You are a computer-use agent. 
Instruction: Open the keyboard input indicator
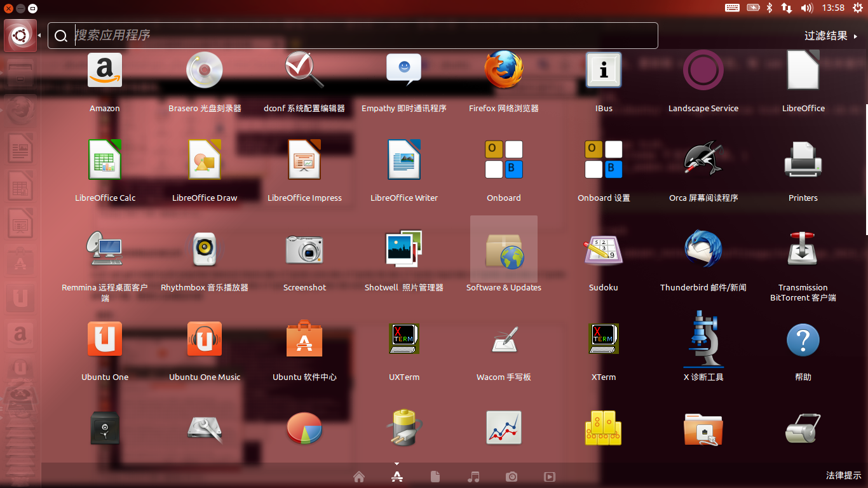pyautogui.click(x=732, y=8)
